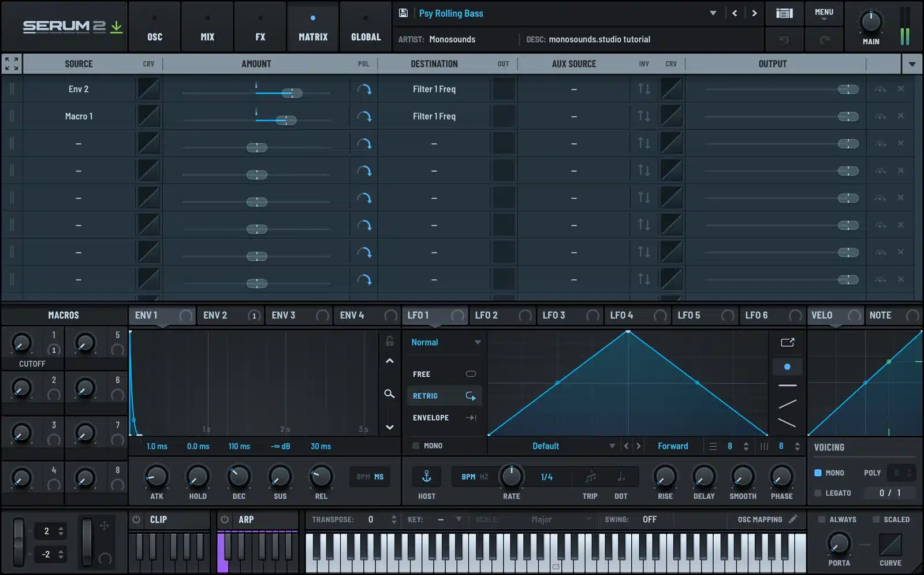Click the magnifier zoom icon in envelope display
924x575 pixels.
point(390,394)
